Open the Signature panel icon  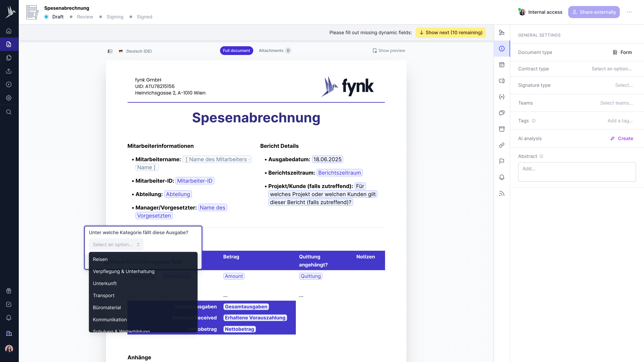tap(502, 33)
